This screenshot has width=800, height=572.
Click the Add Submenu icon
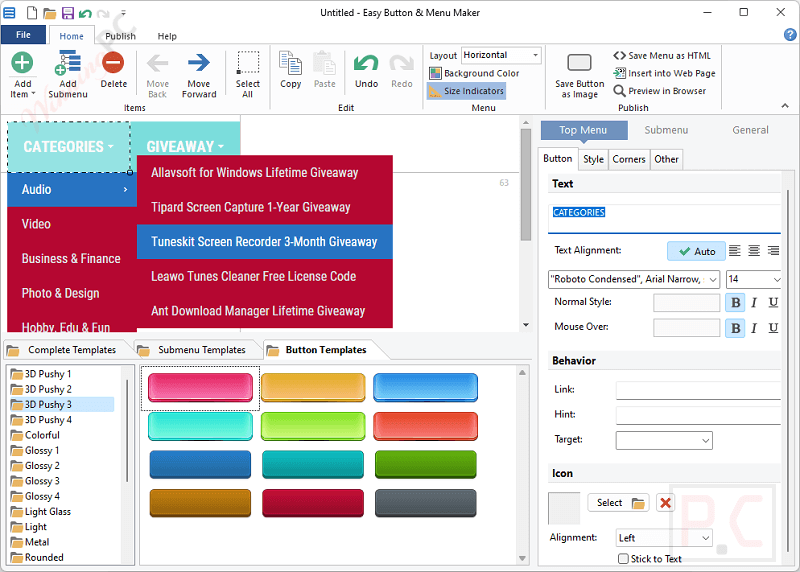pos(68,63)
